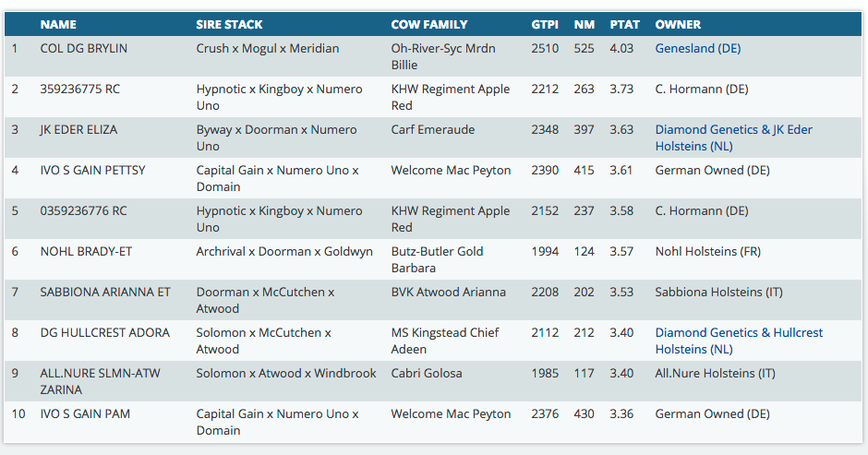Click the Cabri Golosa cow family cell

click(427, 374)
